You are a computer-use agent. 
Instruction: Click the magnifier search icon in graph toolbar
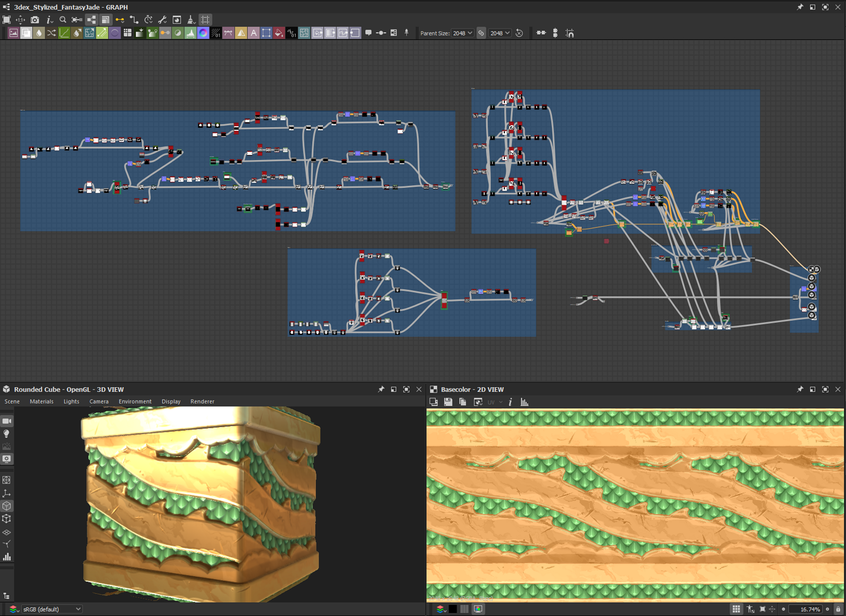(x=63, y=20)
